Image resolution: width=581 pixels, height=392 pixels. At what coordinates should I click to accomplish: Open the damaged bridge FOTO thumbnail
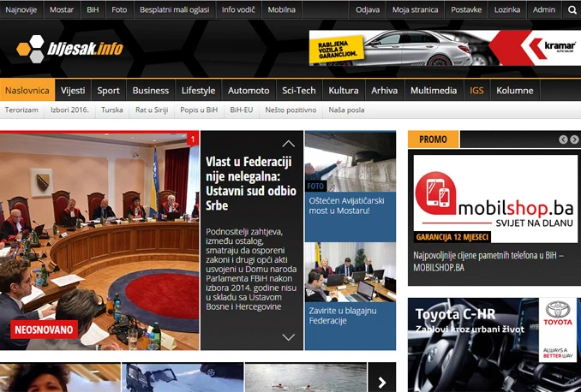(350, 162)
